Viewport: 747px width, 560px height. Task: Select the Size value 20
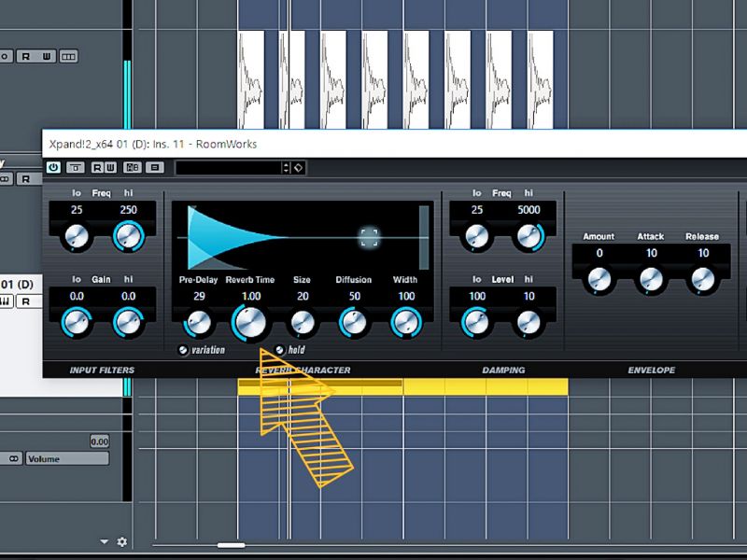[x=303, y=296]
